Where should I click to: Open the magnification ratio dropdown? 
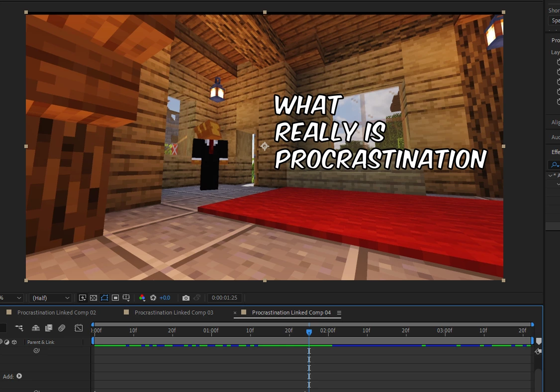tap(11, 298)
